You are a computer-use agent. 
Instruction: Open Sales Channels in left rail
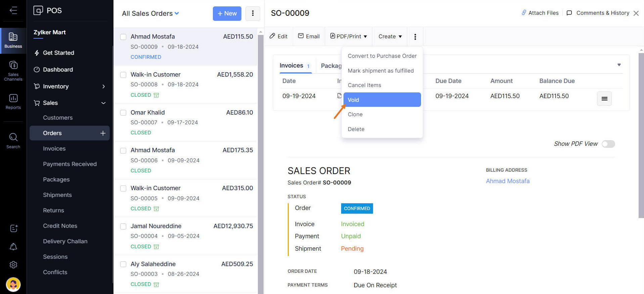tap(13, 71)
